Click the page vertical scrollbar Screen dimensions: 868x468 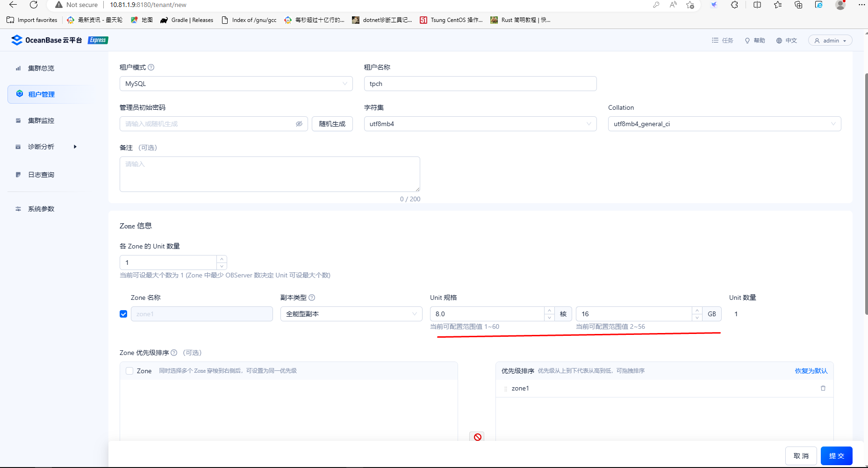pyautogui.click(x=866, y=194)
